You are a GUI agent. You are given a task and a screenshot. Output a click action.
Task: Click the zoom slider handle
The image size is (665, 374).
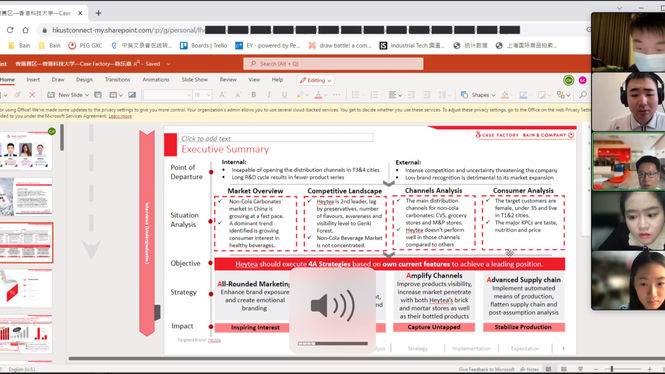pyautogui.click(x=612, y=369)
